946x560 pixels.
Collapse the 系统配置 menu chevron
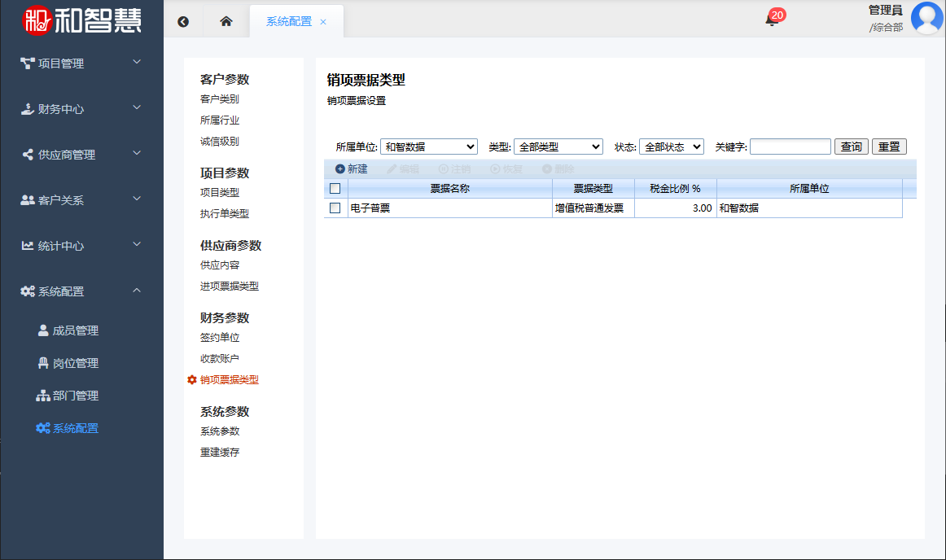[137, 291]
